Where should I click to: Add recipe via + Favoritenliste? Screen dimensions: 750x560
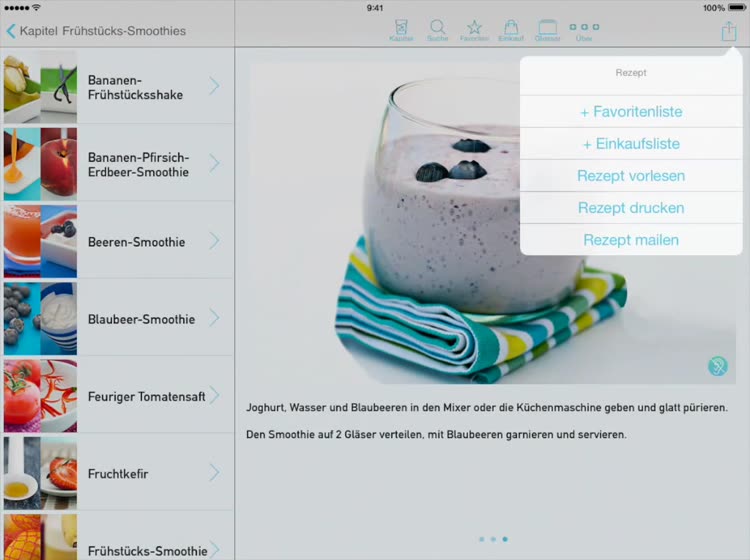[631, 111]
